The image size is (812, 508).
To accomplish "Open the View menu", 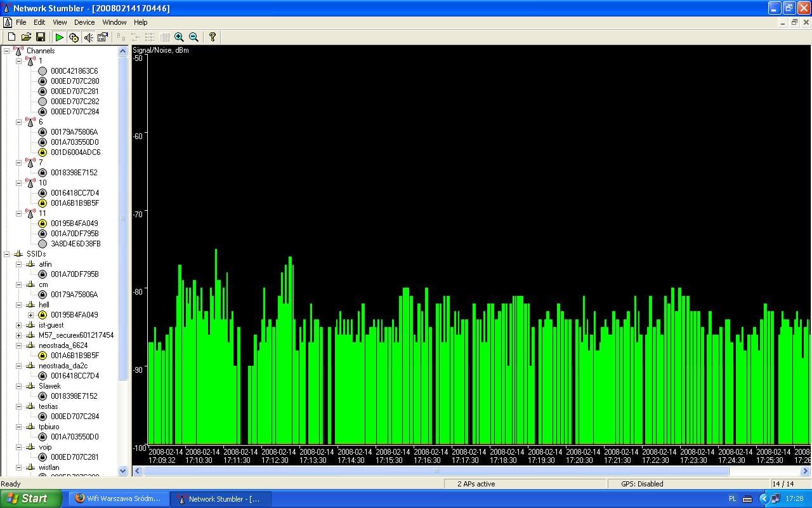I will (x=60, y=22).
